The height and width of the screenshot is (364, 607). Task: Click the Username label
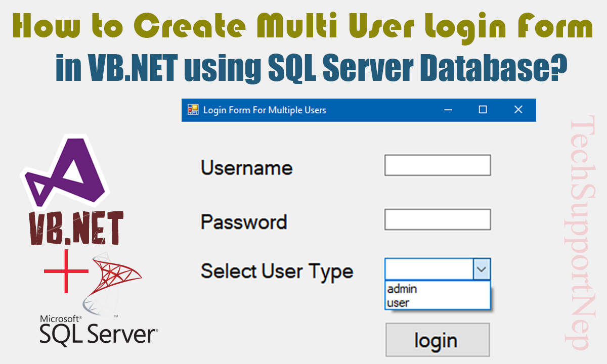pyautogui.click(x=246, y=167)
